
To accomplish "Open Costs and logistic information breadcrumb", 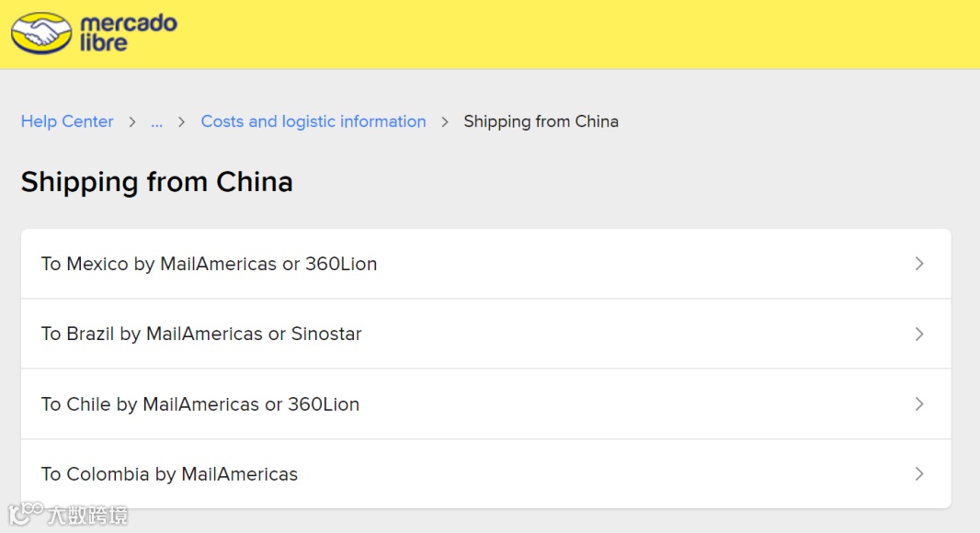I will (313, 121).
